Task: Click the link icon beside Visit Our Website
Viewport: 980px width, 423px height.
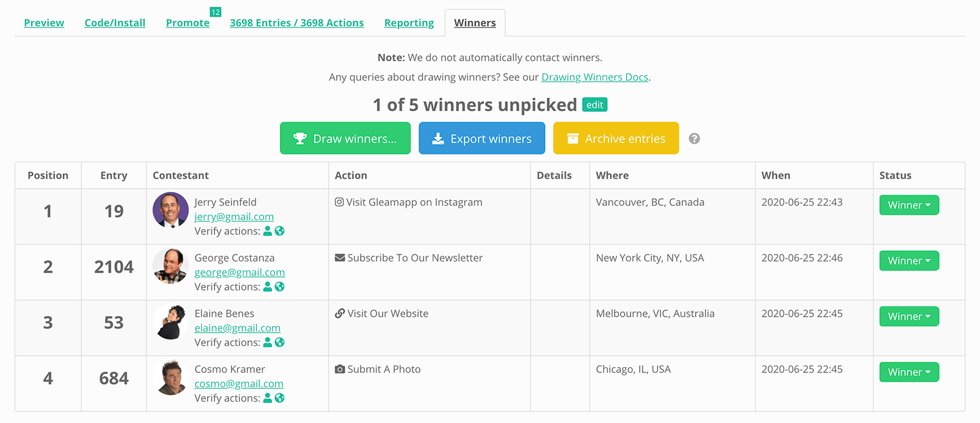Action: [340, 313]
